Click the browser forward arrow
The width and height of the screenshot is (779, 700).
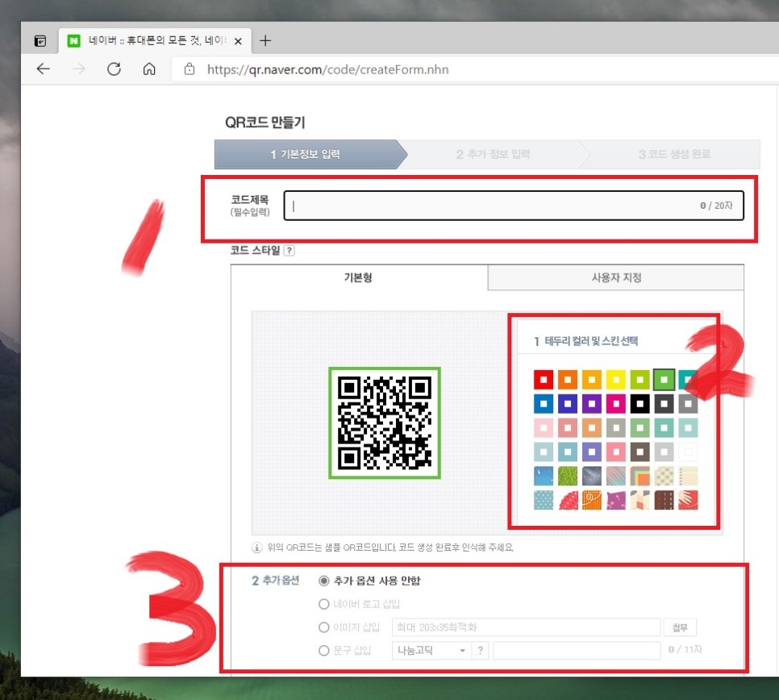click(x=78, y=69)
